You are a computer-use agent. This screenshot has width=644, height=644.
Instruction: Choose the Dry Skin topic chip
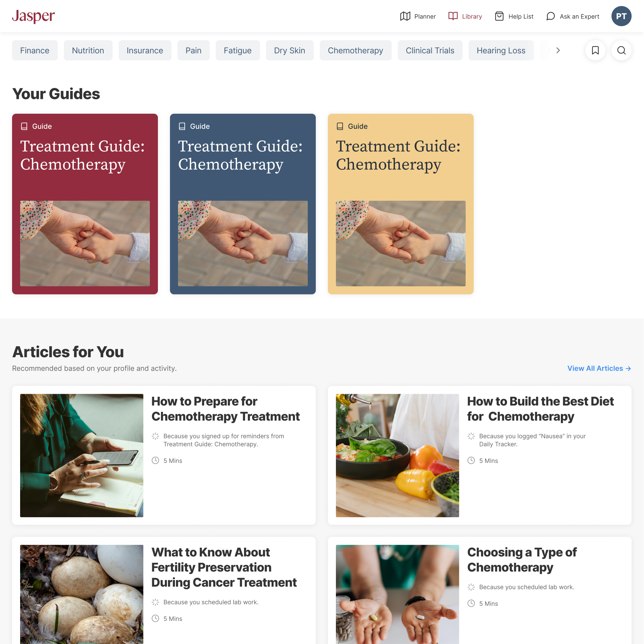[290, 50]
